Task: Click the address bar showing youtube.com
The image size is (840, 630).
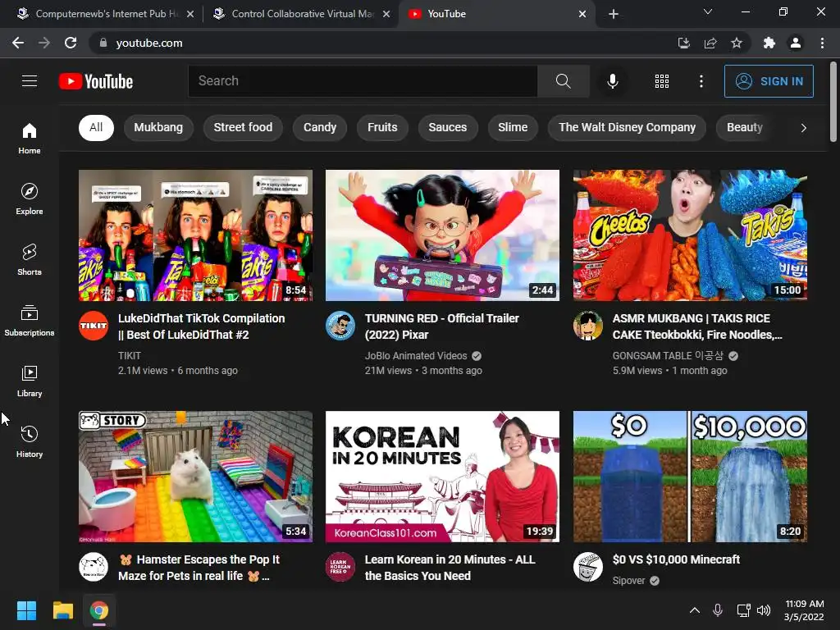Action: (x=381, y=43)
